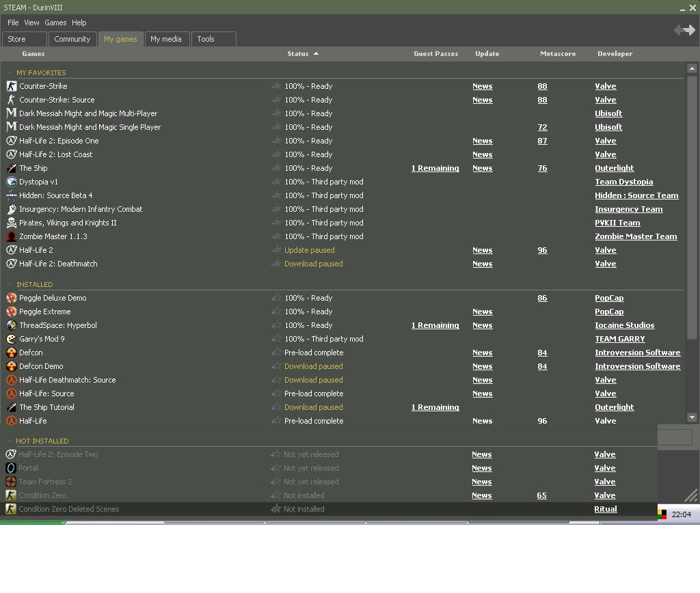Toggle favorite star for Garry's Mod 9
The width and height of the screenshot is (700, 593).
coord(276,339)
